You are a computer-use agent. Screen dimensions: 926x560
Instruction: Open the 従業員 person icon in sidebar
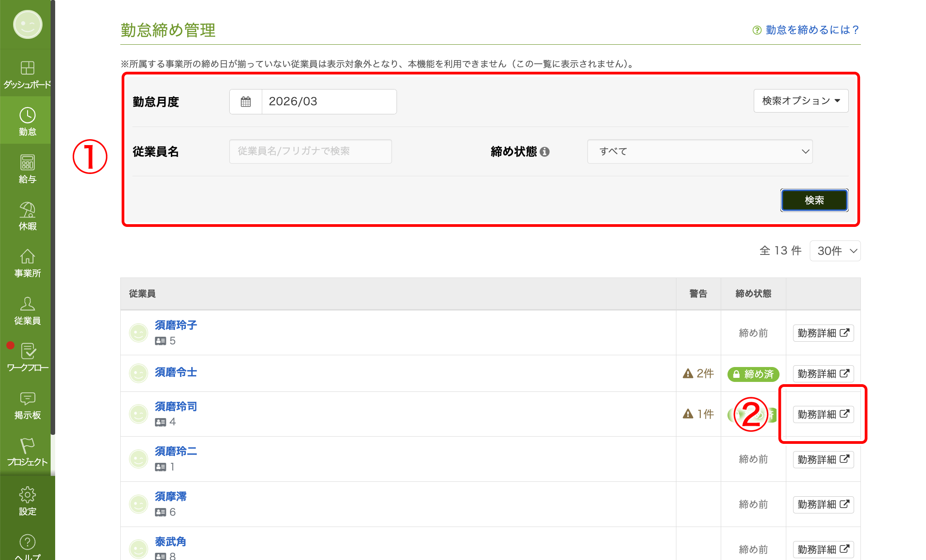click(x=27, y=305)
